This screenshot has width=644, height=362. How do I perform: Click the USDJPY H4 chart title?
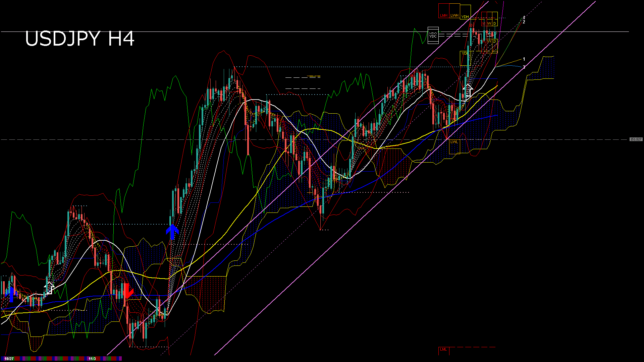tap(80, 39)
